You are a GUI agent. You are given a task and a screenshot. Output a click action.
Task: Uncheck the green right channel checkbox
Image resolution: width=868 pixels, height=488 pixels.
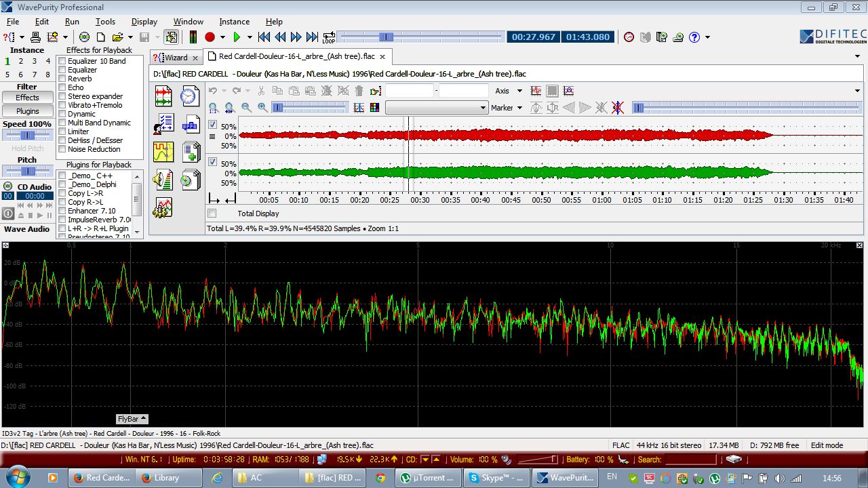tap(213, 162)
